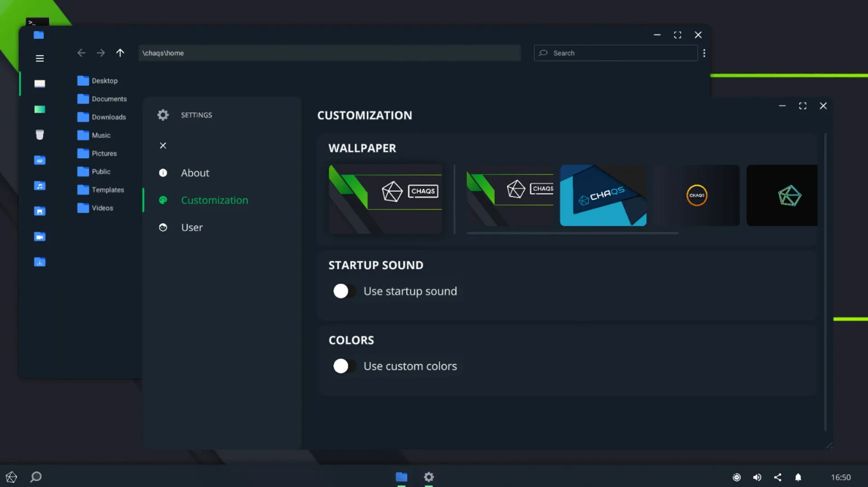This screenshot has width=868, height=487.
Task: Open the Pictures folder
Action: (x=104, y=154)
